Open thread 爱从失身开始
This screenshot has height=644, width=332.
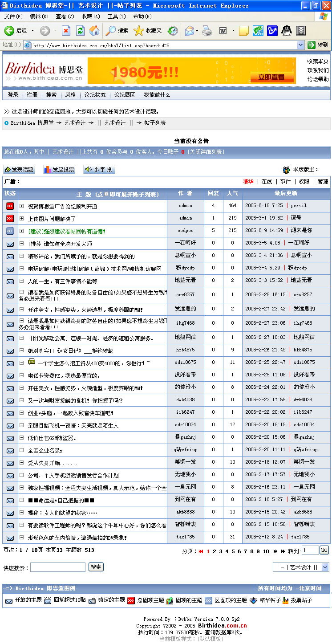53,463
